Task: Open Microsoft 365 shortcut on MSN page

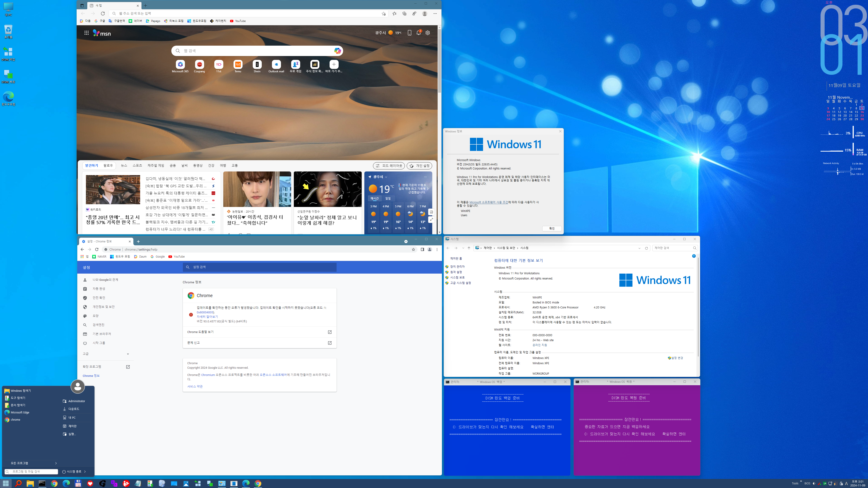Action: 180,66
